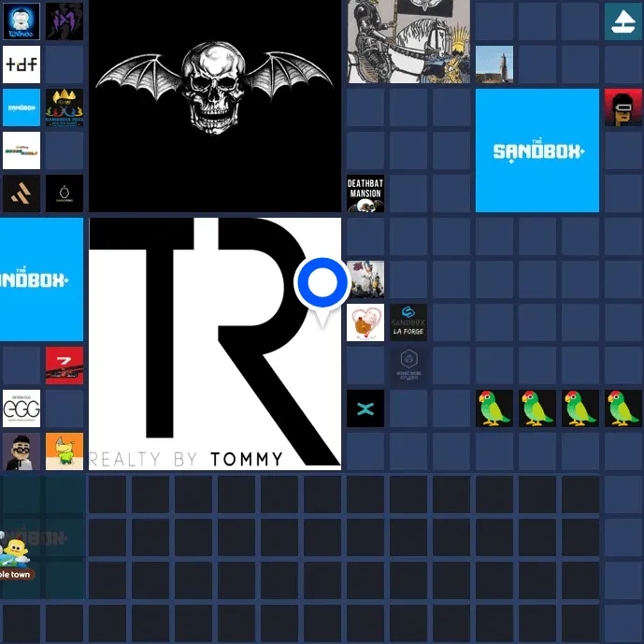Click the large Sandbox estate right of grid

[537, 150]
